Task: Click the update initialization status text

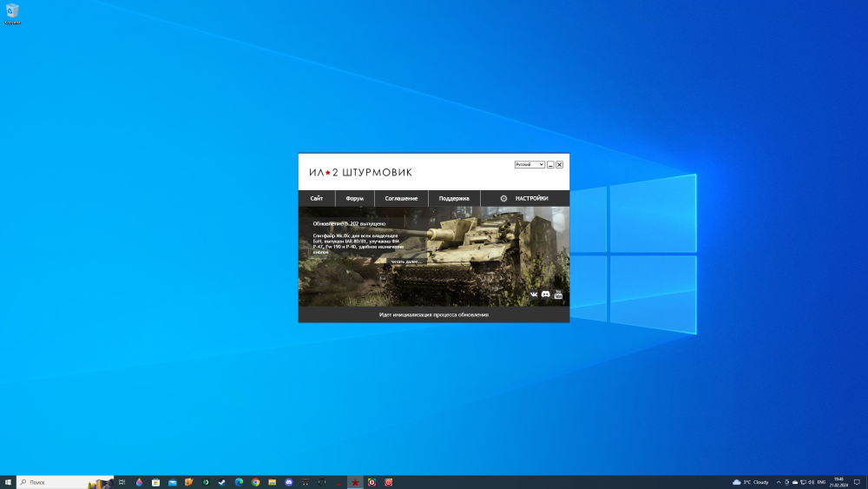Action: pyautogui.click(x=434, y=314)
